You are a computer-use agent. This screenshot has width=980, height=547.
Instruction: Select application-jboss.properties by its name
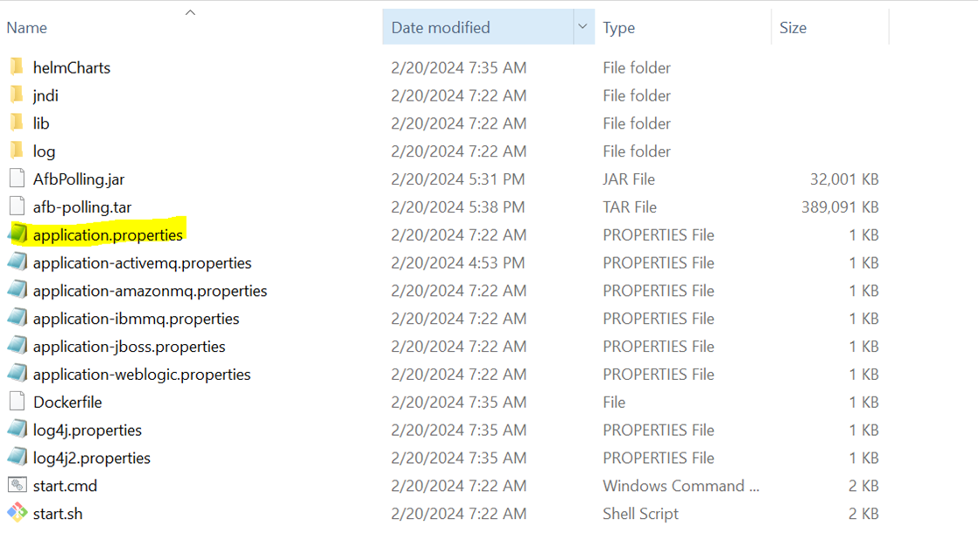coord(131,346)
